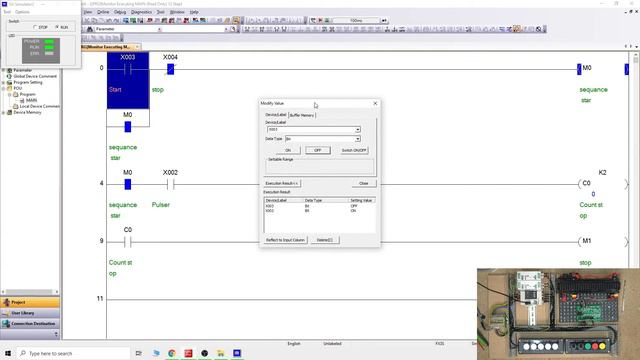The width and height of the screenshot is (640, 360).
Task: Open the Debug menu
Action: 120,12
